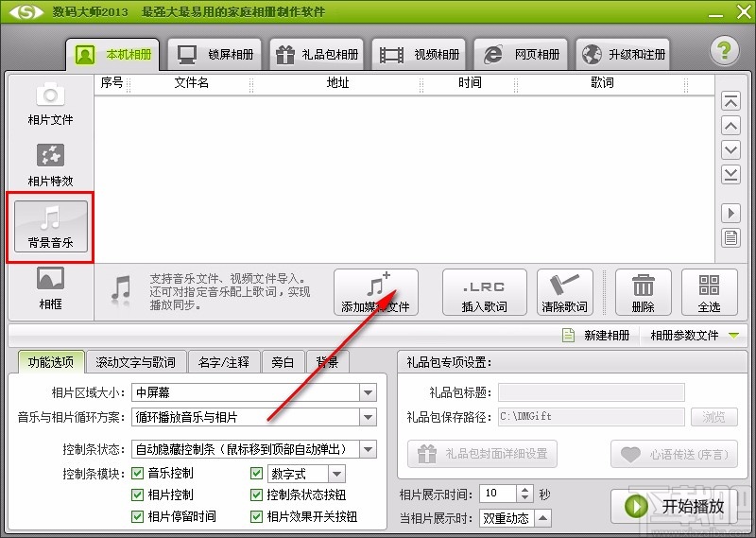Toggle the 音乐控制 checkbox
The width and height of the screenshot is (756, 538).
coord(137,474)
